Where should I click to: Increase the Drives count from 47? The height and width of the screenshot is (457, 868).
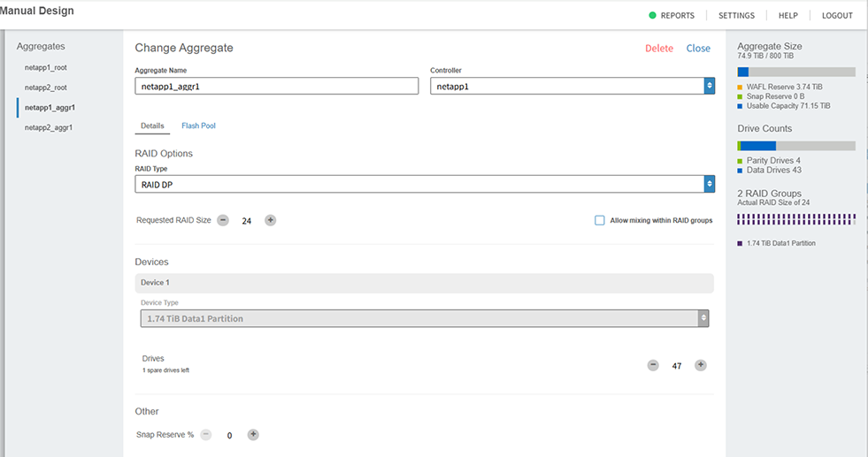pos(701,365)
